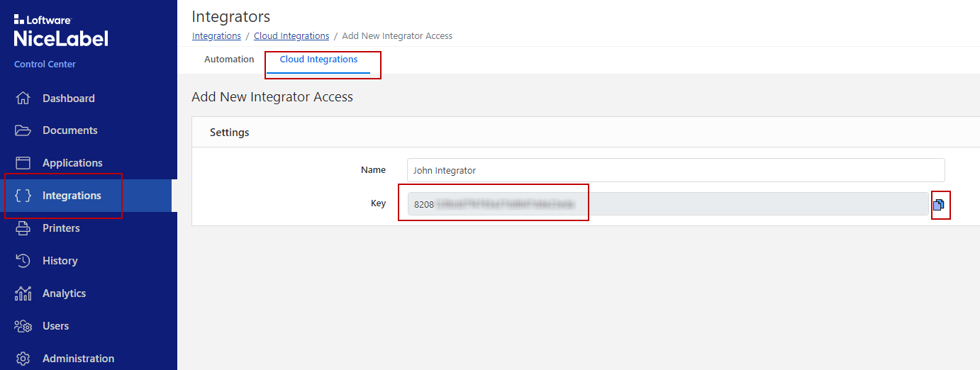Image resolution: width=980 pixels, height=370 pixels.
Task: Select the Cloud Integrations tab
Action: pos(318,60)
